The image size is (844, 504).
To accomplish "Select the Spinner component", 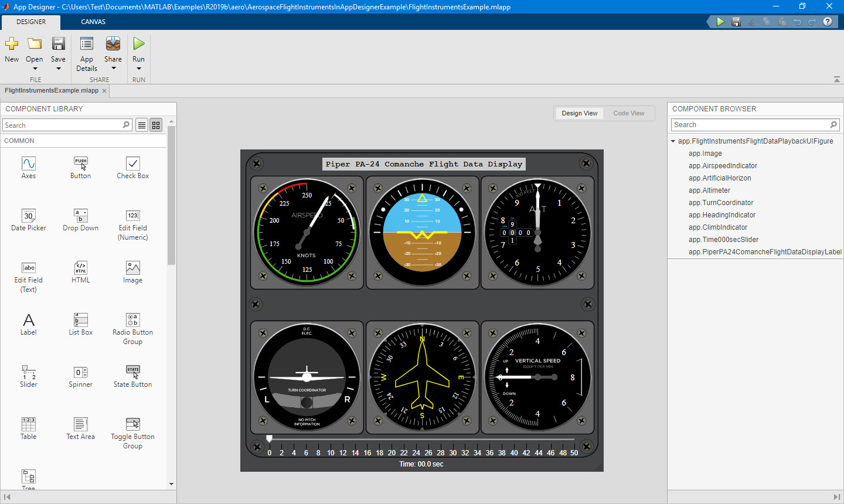I will pos(81,376).
